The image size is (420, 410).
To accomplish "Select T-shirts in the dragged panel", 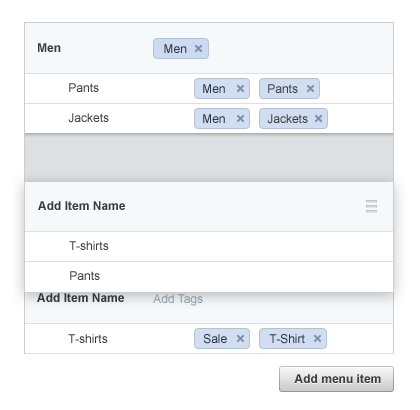I will [89, 246].
